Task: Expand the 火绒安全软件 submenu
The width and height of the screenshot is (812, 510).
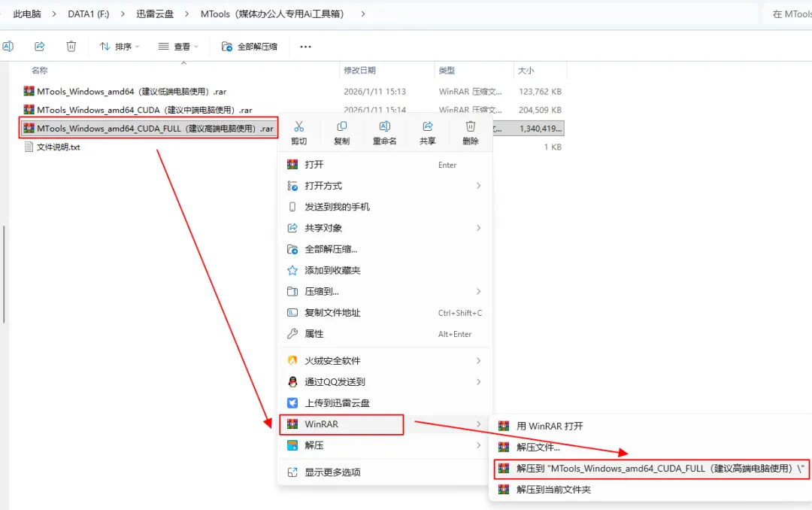Action: click(385, 361)
